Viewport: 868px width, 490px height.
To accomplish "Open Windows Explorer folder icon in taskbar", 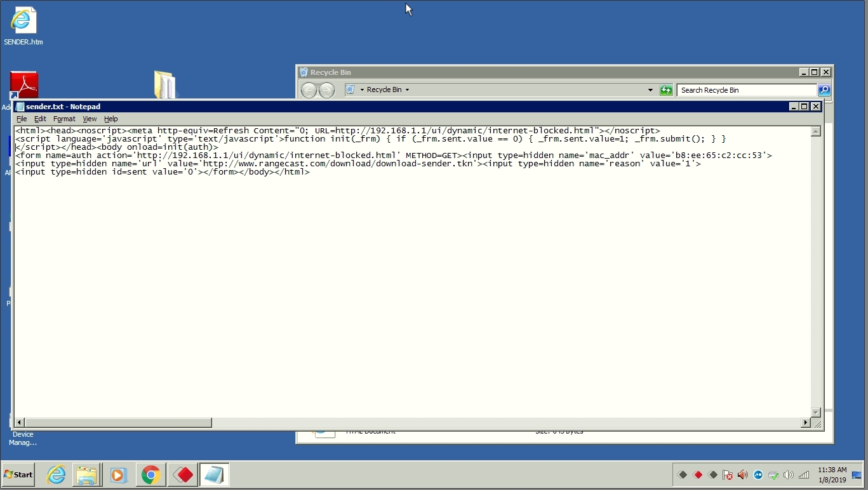I will [86, 475].
